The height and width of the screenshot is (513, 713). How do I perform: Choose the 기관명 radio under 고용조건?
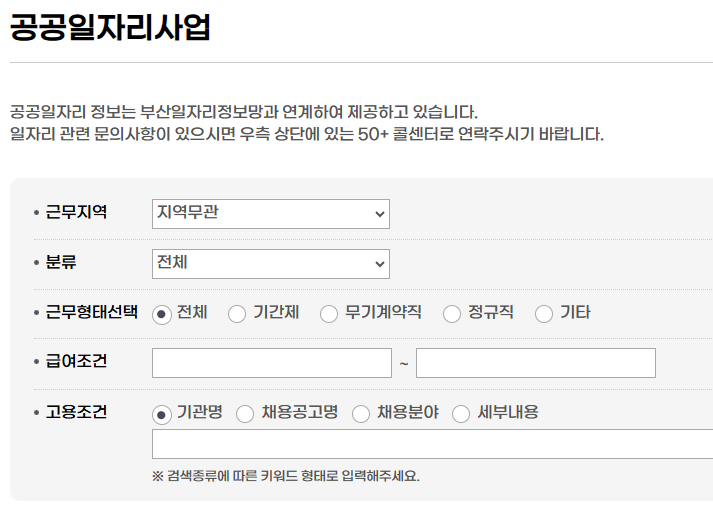[x=161, y=414]
